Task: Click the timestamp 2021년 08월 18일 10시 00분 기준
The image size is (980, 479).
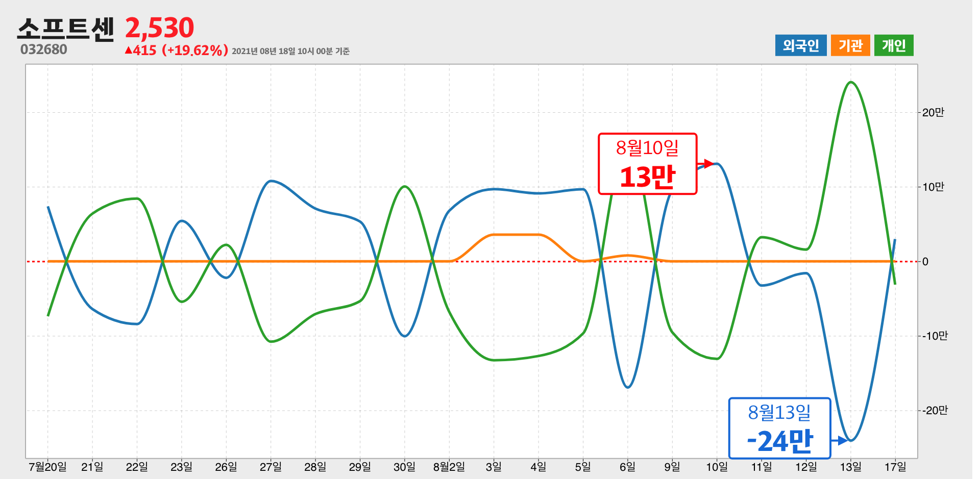Action: pos(290,51)
